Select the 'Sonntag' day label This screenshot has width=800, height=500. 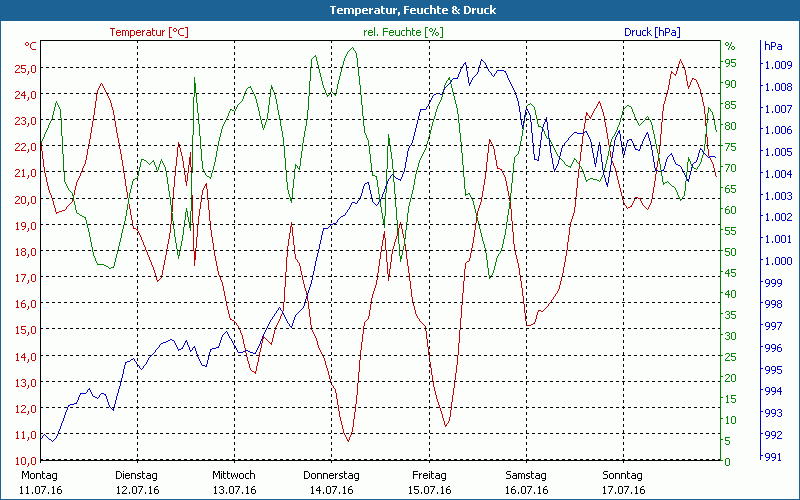tap(622, 475)
